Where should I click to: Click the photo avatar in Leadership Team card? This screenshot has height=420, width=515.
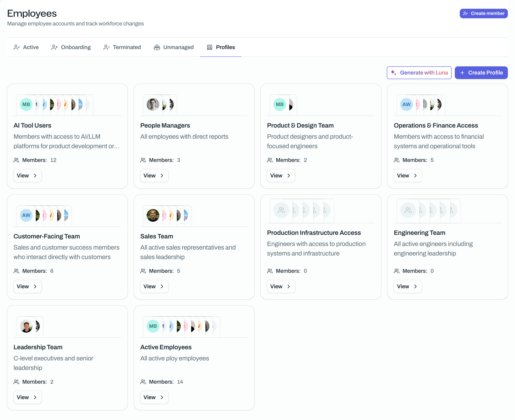click(26, 326)
